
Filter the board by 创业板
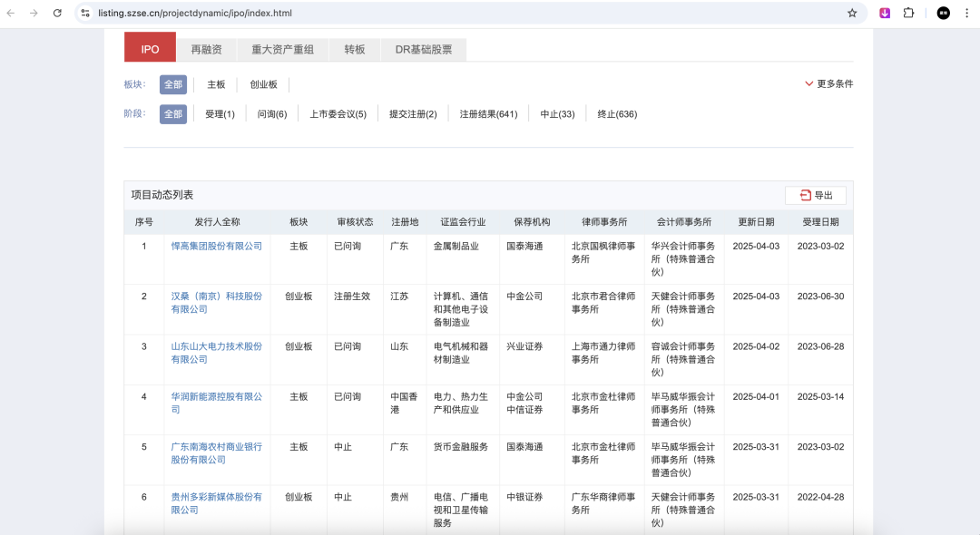(263, 84)
